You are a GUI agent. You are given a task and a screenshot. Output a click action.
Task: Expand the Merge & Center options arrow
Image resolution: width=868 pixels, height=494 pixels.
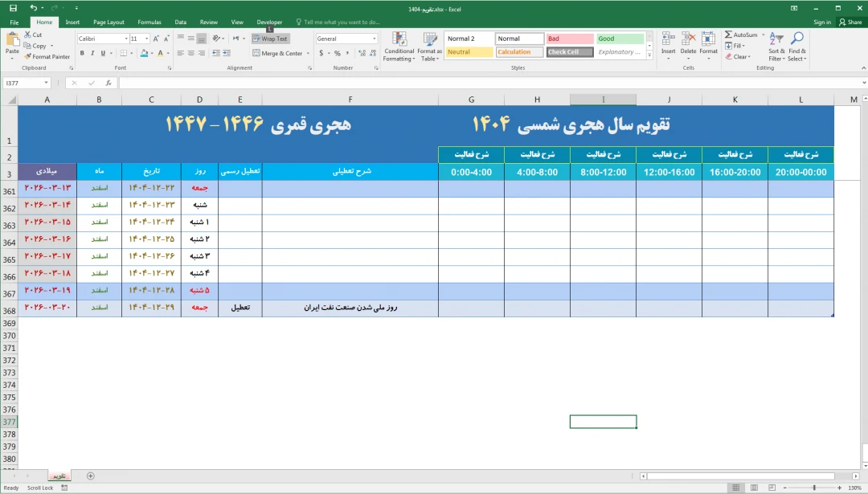pyautogui.click(x=308, y=54)
